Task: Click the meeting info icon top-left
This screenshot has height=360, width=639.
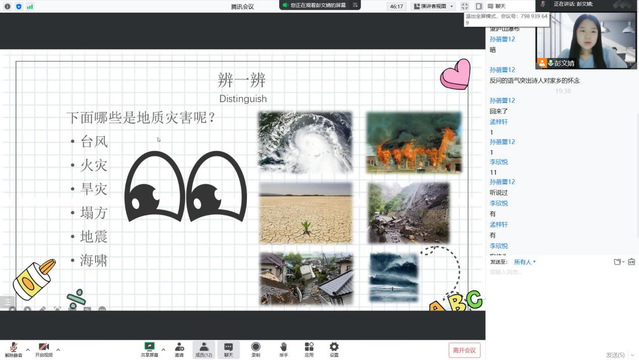Action: 7,7
